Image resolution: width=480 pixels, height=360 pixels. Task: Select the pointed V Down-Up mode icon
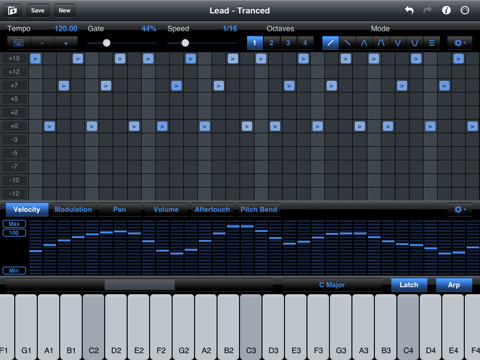398,43
